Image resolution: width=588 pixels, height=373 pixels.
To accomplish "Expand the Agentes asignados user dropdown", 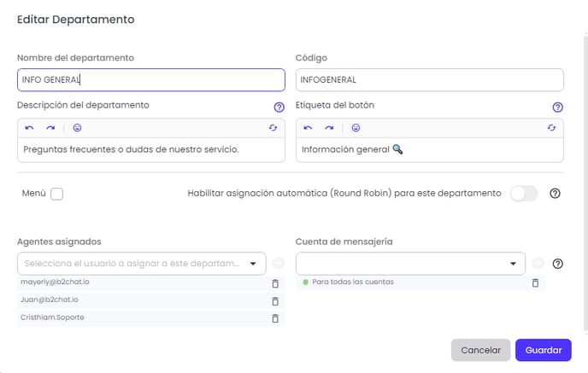I will pyautogui.click(x=142, y=264).
